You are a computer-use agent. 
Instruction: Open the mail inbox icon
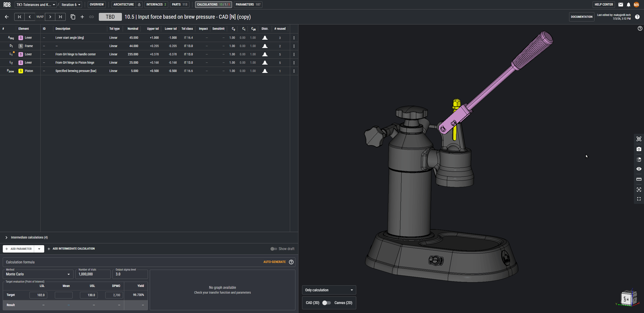point(621,5)
